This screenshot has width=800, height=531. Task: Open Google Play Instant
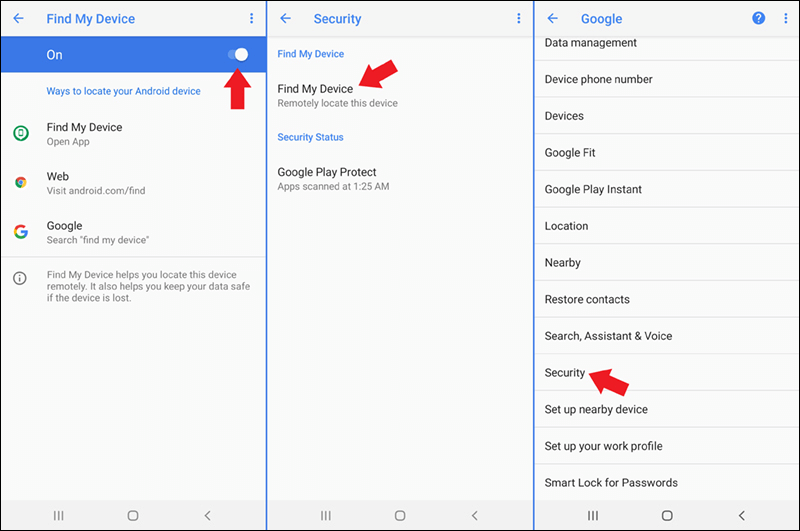point(667,189)
